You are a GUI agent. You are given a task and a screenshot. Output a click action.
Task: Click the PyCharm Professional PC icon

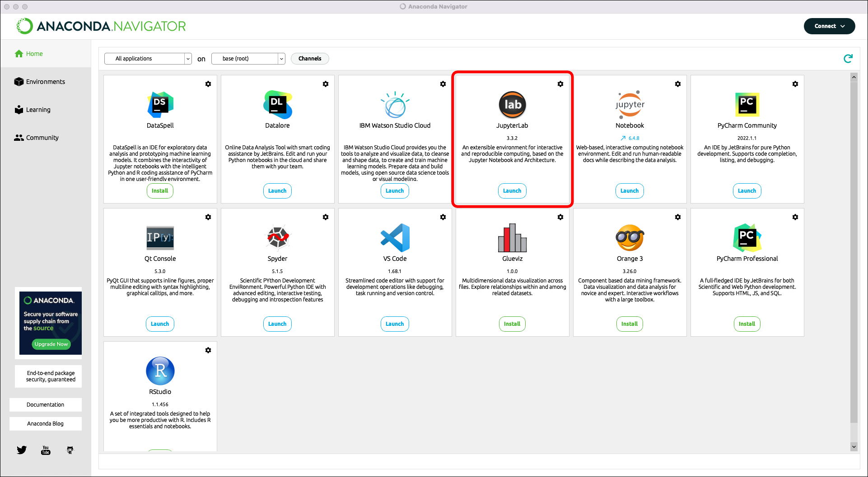747,237
